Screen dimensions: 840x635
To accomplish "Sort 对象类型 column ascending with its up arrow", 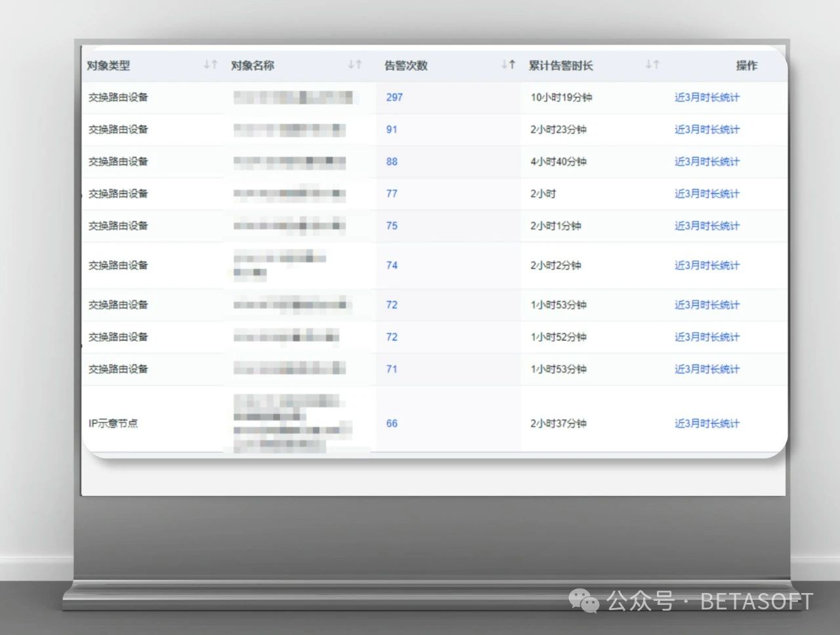I will [213, 64].
